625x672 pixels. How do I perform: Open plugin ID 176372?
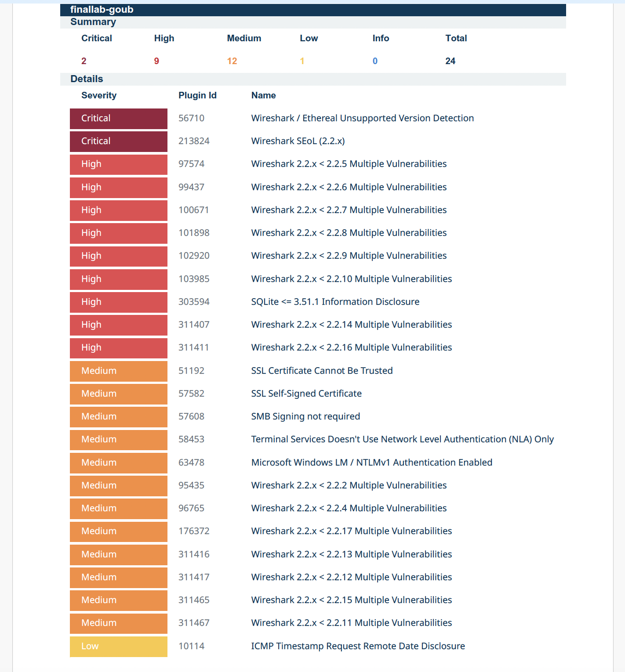[194, 531]
